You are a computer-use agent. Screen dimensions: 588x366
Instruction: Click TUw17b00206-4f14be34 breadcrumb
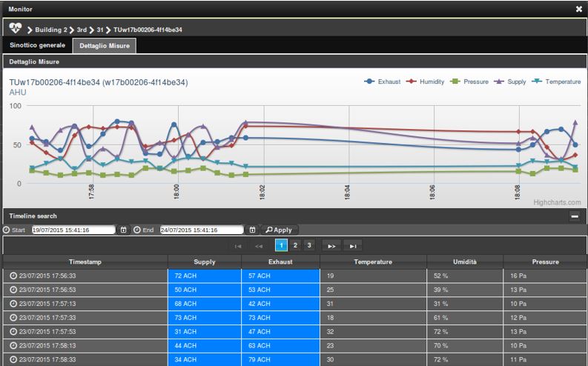pos(148,30)
